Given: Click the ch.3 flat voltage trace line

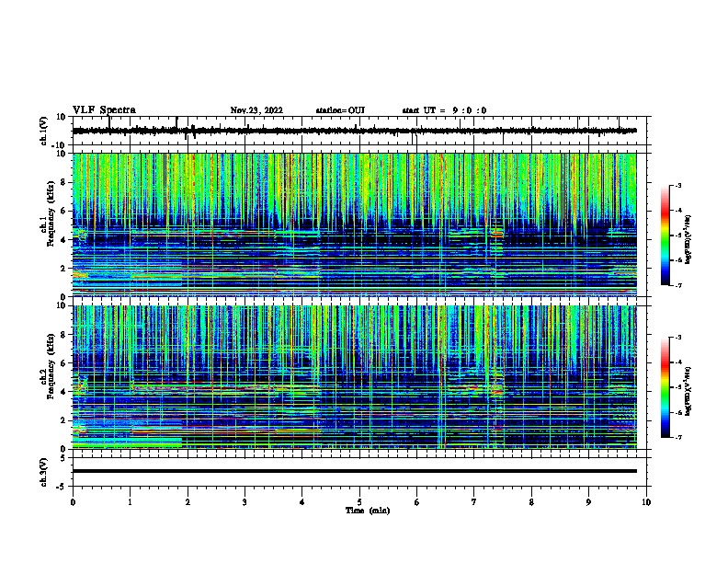Looking at the screenshot, I should [355, 471].
